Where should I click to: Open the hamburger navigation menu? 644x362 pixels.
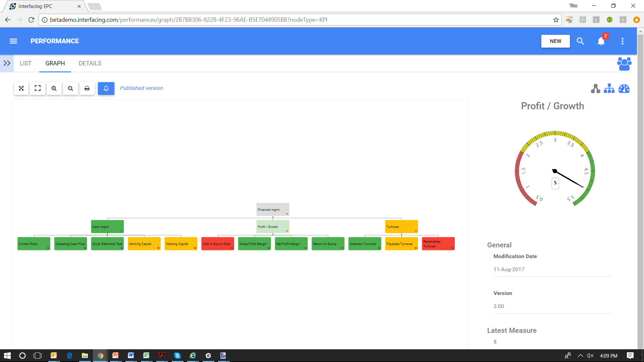[x=13, y=41]
